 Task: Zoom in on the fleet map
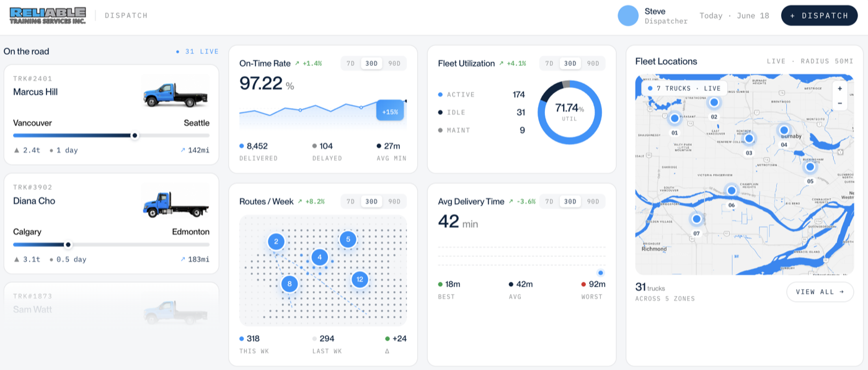point(839,89)
